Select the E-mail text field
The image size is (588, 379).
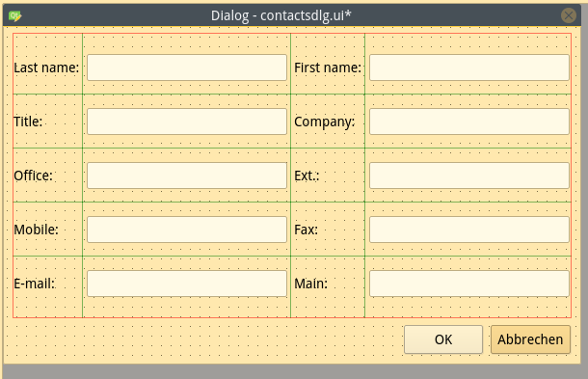pos(187,284)
